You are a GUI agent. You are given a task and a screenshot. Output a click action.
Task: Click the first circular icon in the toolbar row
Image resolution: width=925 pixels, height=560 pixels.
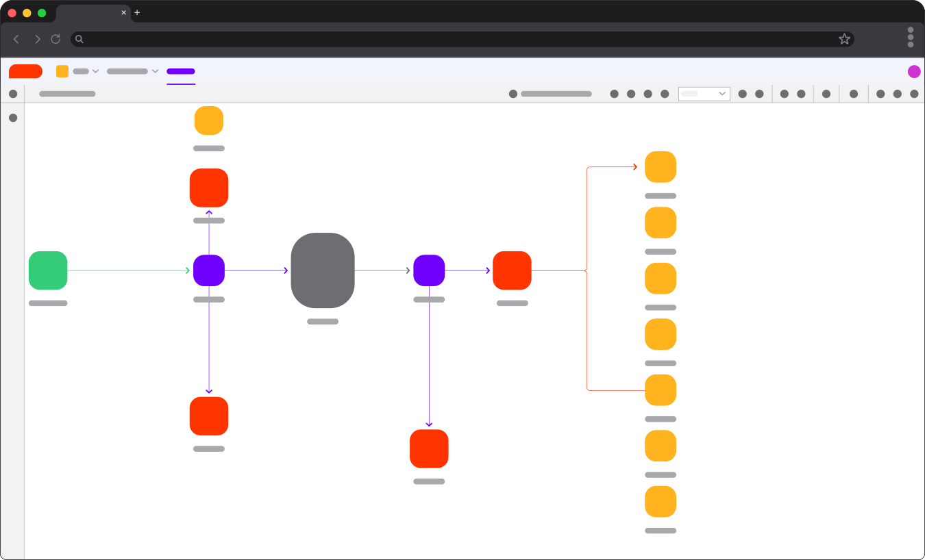click(x=513, y=94)
